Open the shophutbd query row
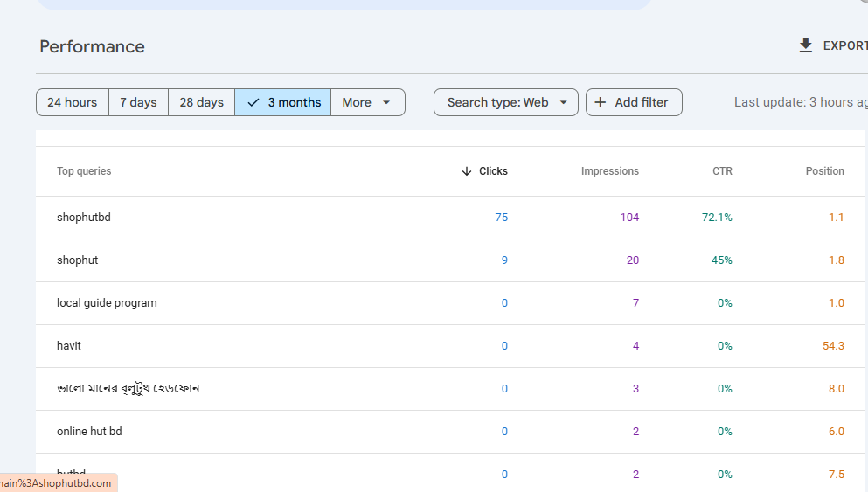868x492 pixels. 84,218
